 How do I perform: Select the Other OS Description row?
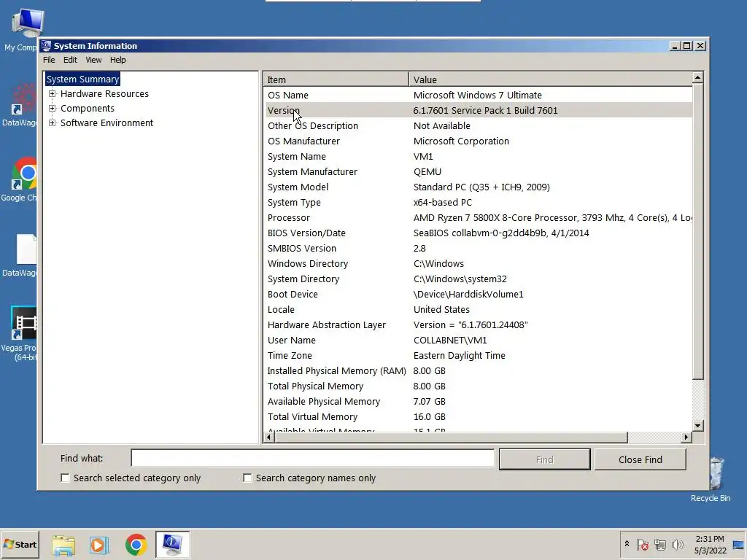478,125
